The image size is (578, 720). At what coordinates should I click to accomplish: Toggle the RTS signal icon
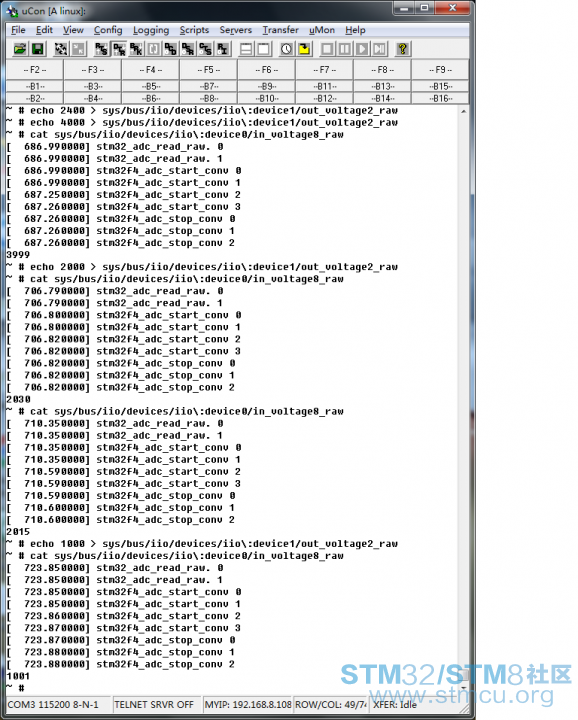pos(101,49)
